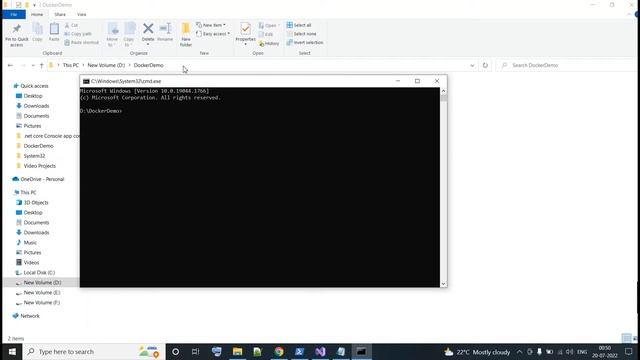Click the Copy ribbon icon
This screenshot has width=640, height=360.
click(x=37, y=32)
